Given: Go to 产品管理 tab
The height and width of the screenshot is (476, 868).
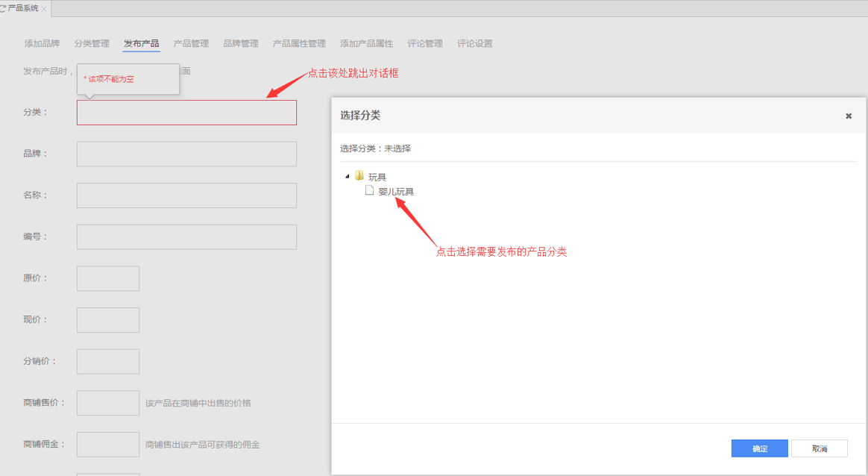Looking at the screenshot, I should (x=191, y=43).
